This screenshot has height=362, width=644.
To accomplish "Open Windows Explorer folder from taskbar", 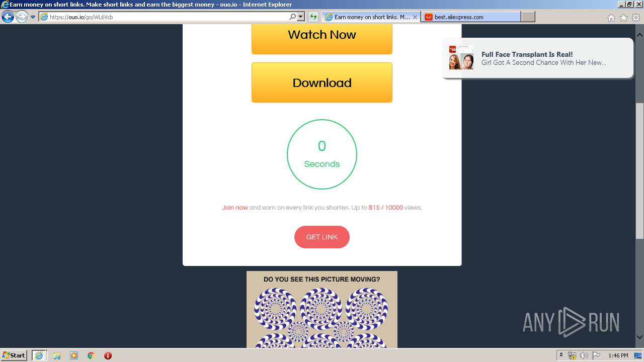I will tap(57, 355).
